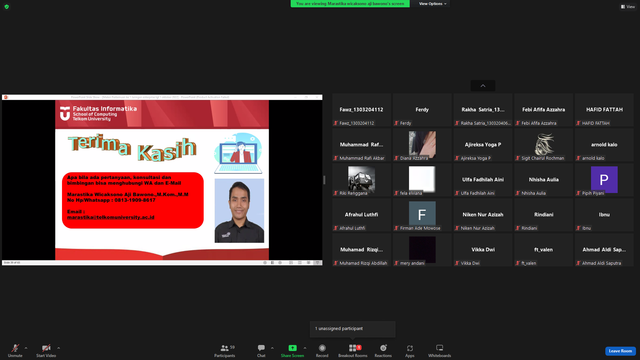Select fela elviana white avatar tile

pyautogui.click(x=422, y=180)
